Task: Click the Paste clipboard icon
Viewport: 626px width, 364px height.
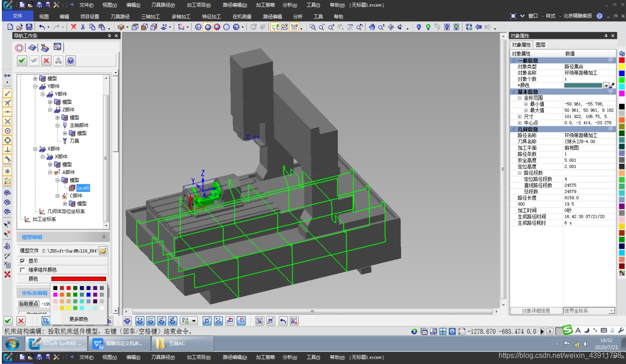Action: (x=102, y=27)
